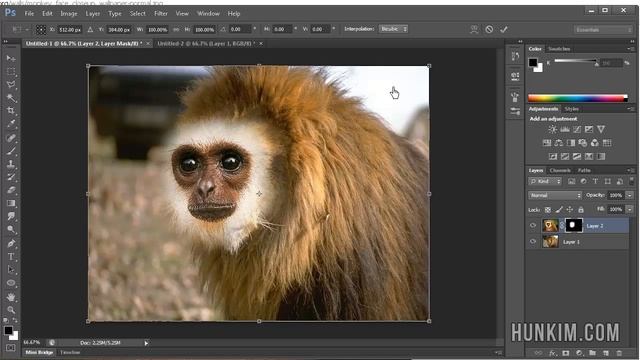The width and height of the screenshot is (640, 360).
Task: Add a Curves adjustment
Action: [x=576, y=129]
